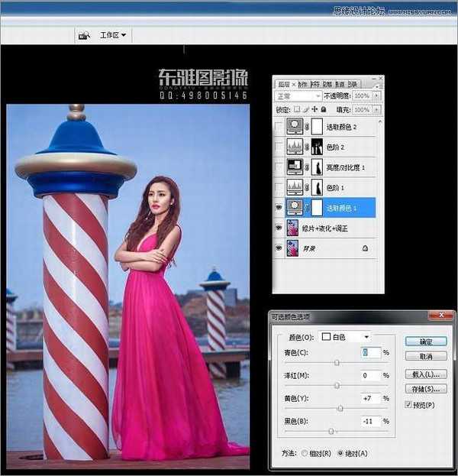Select the 相对(R) relative method radio button
The image size is (458, 476).
click(306, 452)
